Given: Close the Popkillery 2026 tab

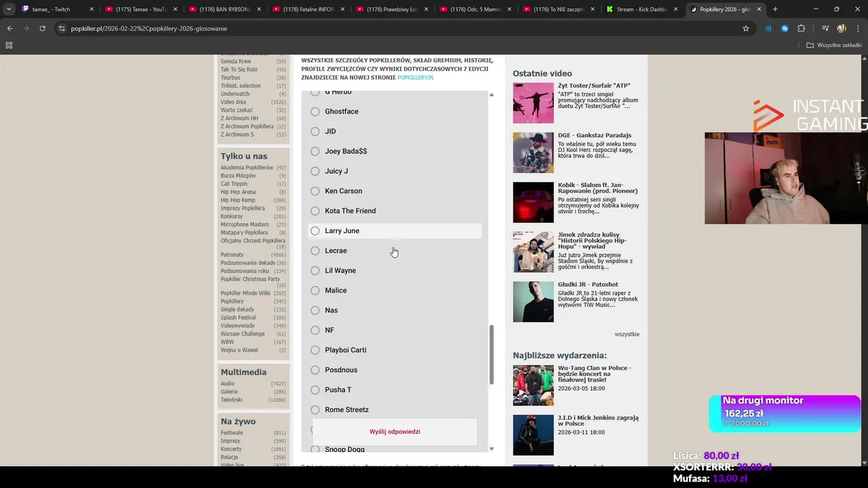Looking at the screenshot, I should coord(759,9).
